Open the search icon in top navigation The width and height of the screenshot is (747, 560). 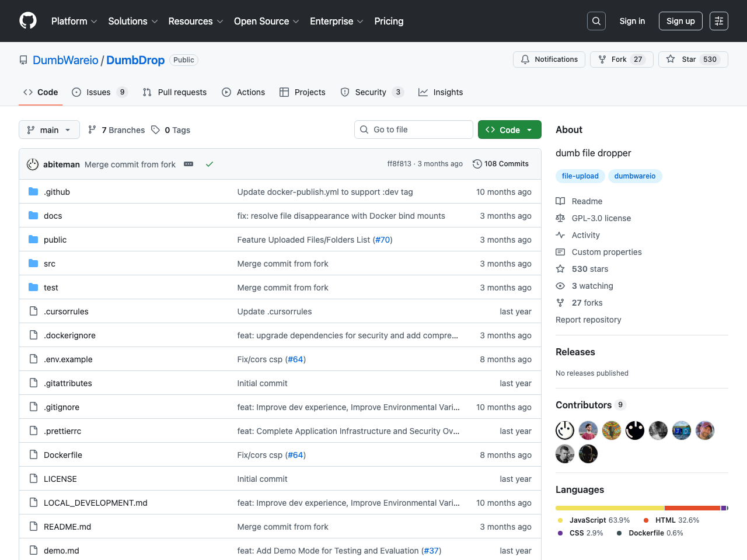coord(596,20)
